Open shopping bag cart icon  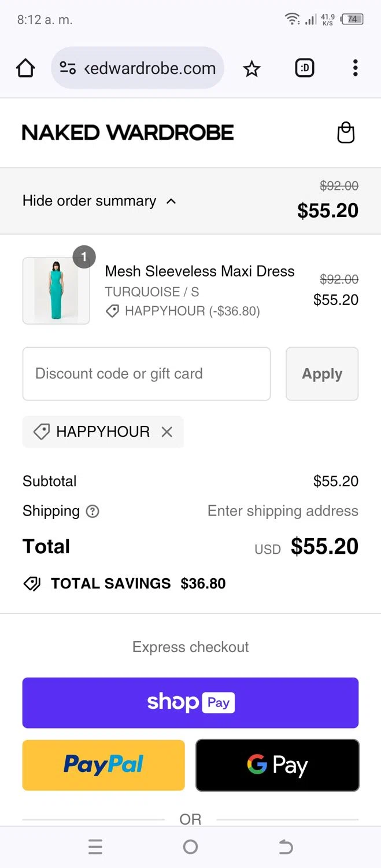pos(346,133)
